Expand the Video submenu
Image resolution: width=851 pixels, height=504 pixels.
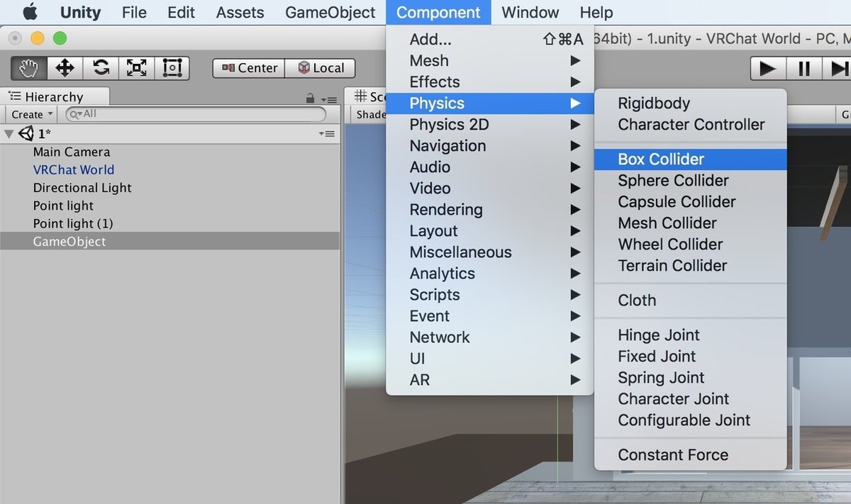click(x=489, y=189)
